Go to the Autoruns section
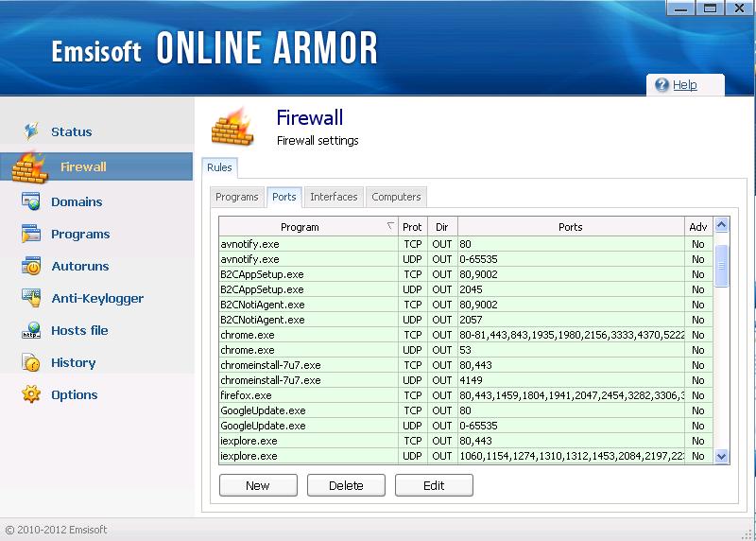756x541 pixels. click(80, 266)
